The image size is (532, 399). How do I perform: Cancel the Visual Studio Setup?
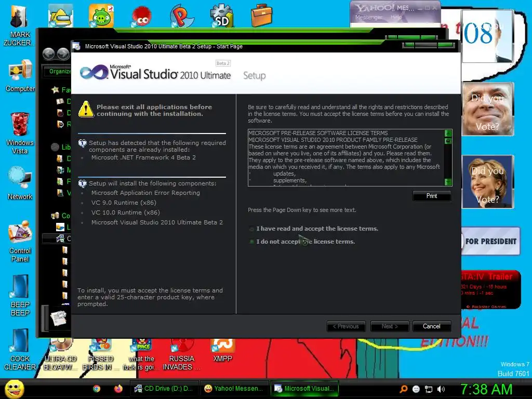432,326
